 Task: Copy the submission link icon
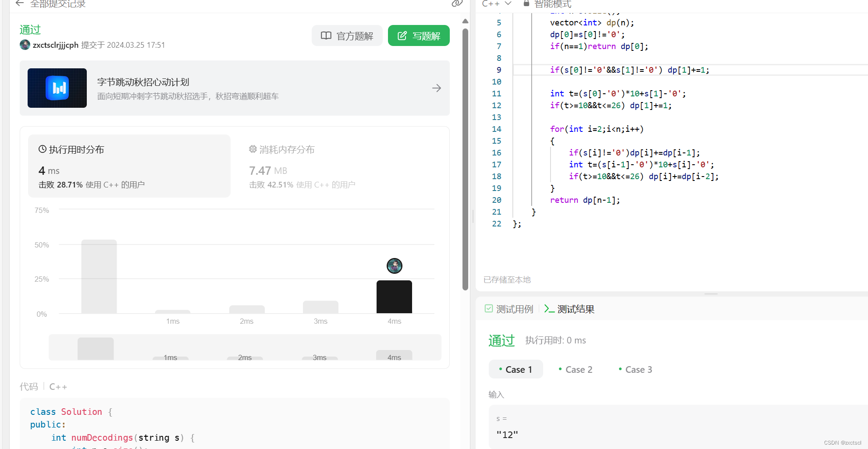coord(457,4)
